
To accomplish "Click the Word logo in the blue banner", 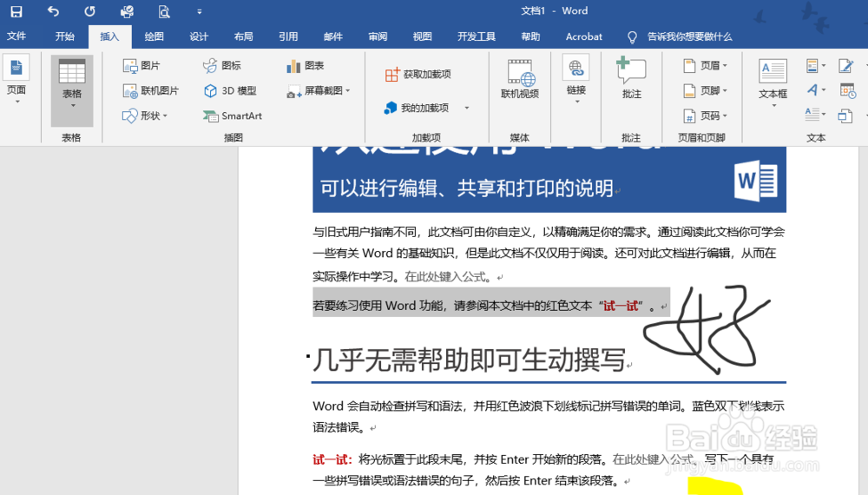I will pos(756,181).
